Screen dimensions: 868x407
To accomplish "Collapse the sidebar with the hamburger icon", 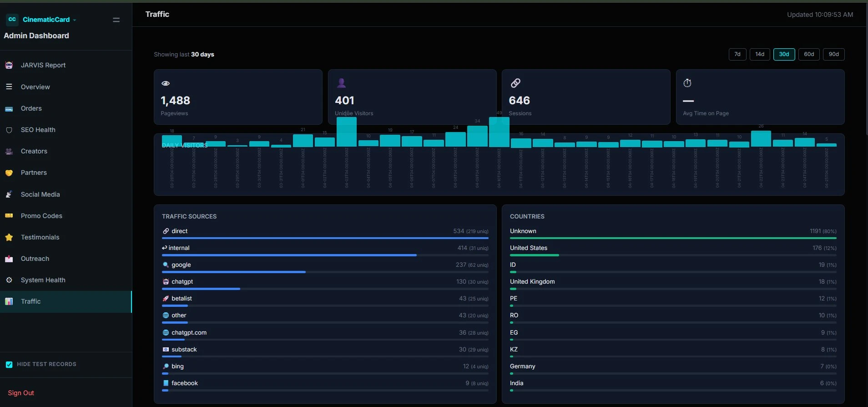I will [x=116, y=20].
